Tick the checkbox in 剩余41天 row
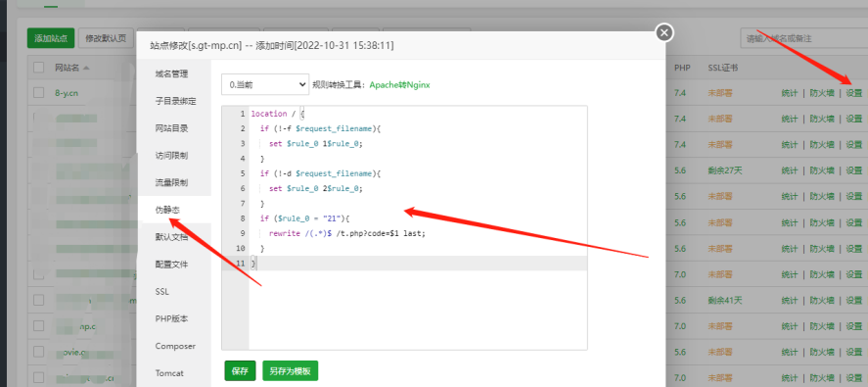The image size is (868, 387). pyautogui.click(x=38, y=300)
